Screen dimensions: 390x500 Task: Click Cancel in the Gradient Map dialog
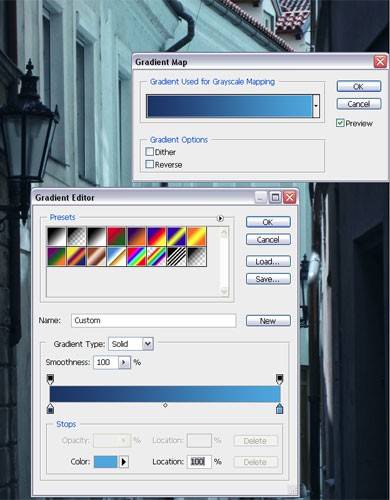click(x=359, y=104)
